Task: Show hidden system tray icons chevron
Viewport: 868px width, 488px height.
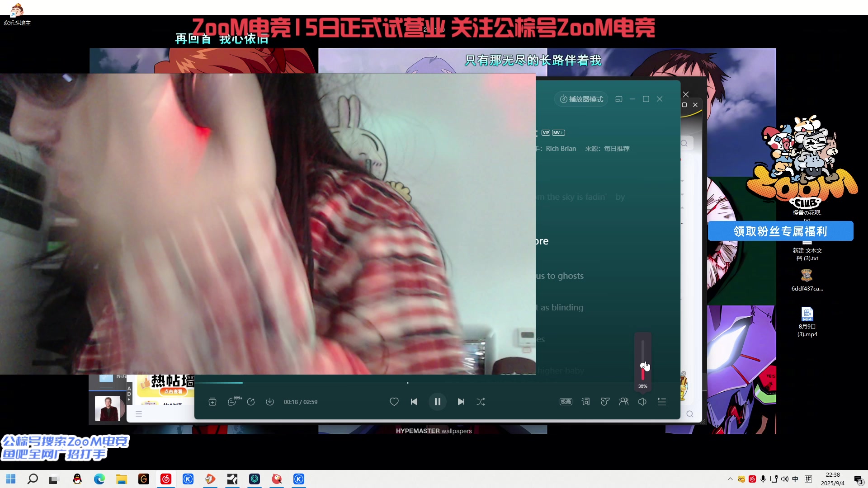Action: pos(730,479)
